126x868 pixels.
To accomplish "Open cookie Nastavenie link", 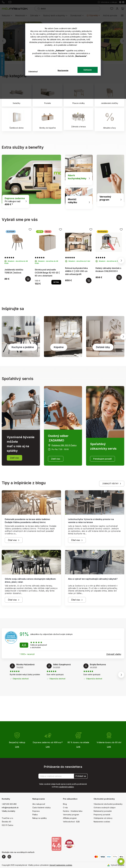I will 63,70.
